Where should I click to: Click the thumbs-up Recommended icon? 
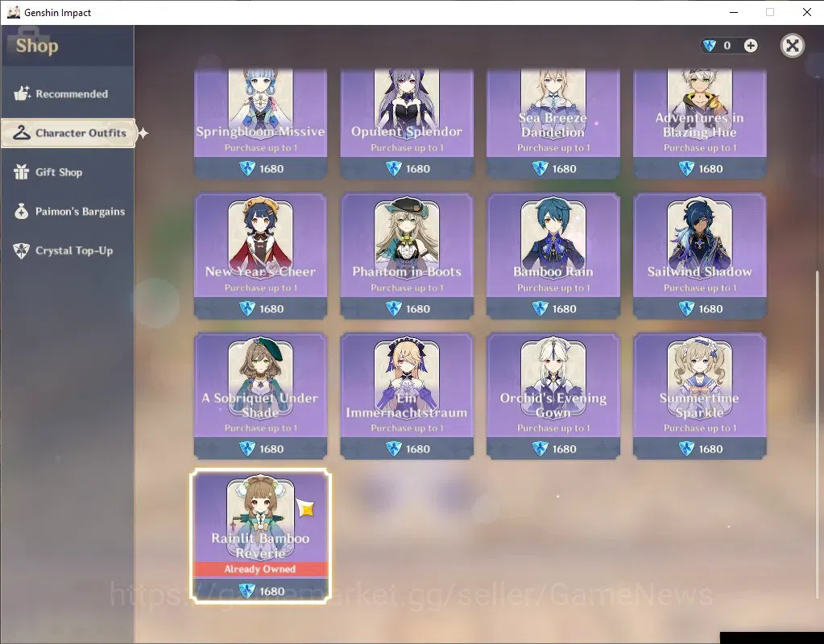22,93
